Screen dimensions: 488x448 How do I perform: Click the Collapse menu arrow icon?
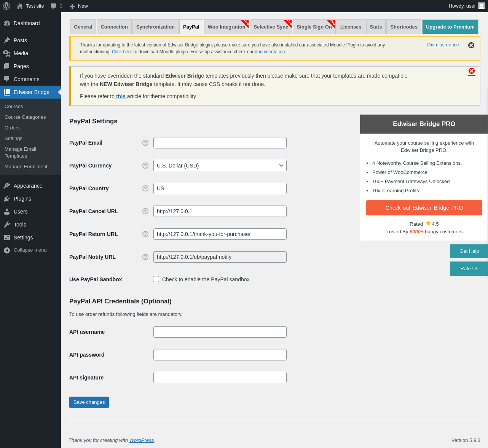(7, 250)
